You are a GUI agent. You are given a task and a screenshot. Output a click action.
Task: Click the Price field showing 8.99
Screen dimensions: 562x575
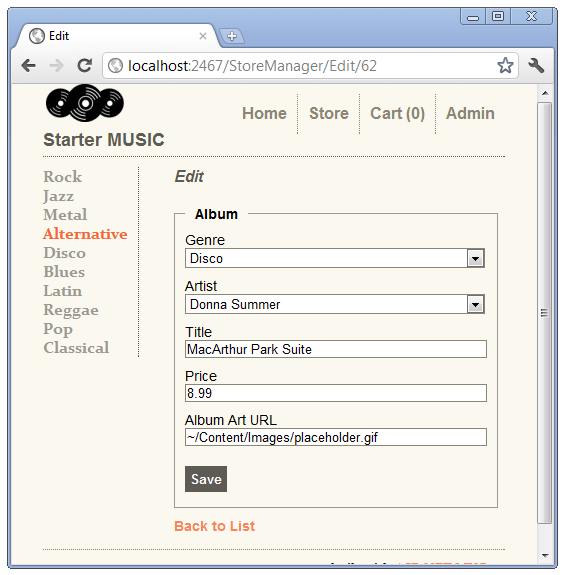(x=336, y=393)
